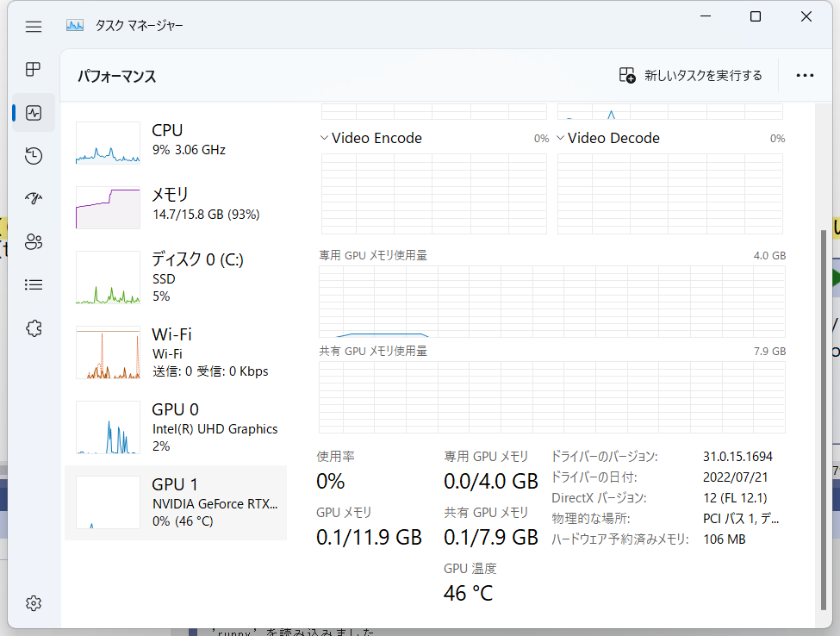Click the CPU usage thumbnail graph

coord(108,142)
